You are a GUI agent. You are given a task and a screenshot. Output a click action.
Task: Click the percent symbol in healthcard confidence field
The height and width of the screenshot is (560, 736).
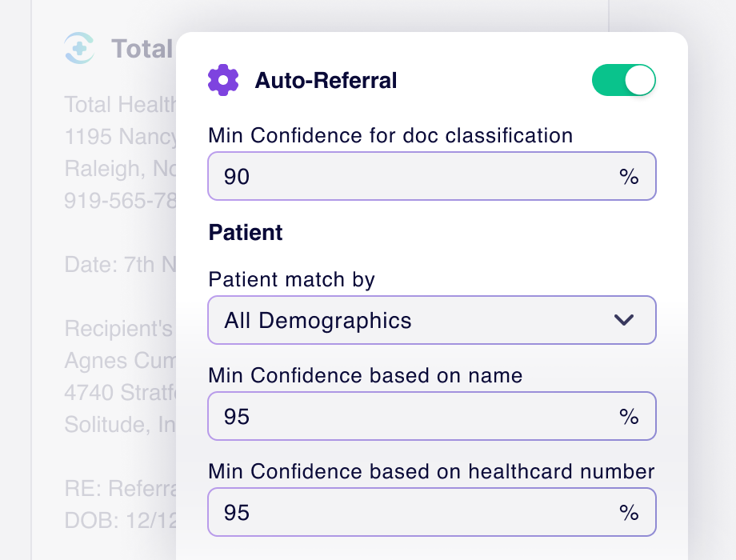click(x=629, y=513)
